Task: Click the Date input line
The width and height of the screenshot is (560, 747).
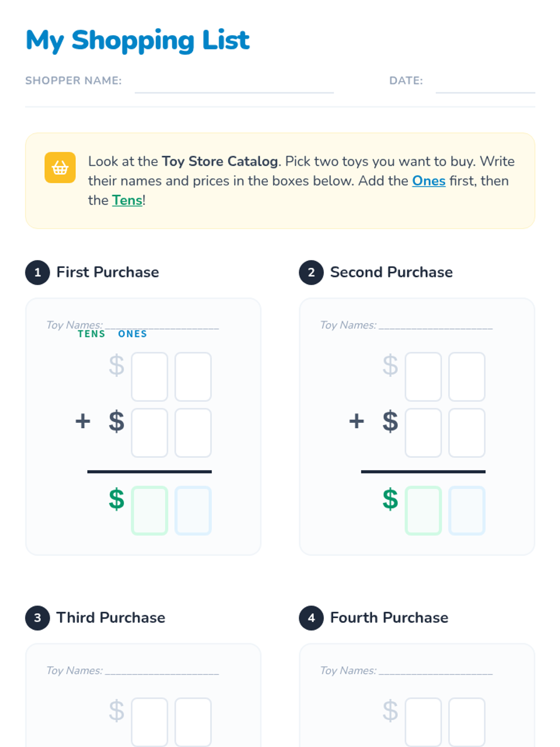Action: (x=485, y=86)
